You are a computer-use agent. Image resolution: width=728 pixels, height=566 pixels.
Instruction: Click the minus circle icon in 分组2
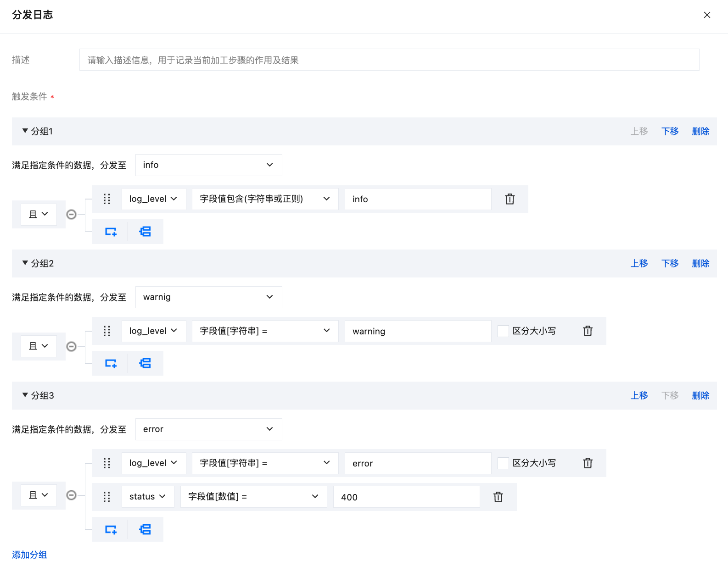point(72,346)
